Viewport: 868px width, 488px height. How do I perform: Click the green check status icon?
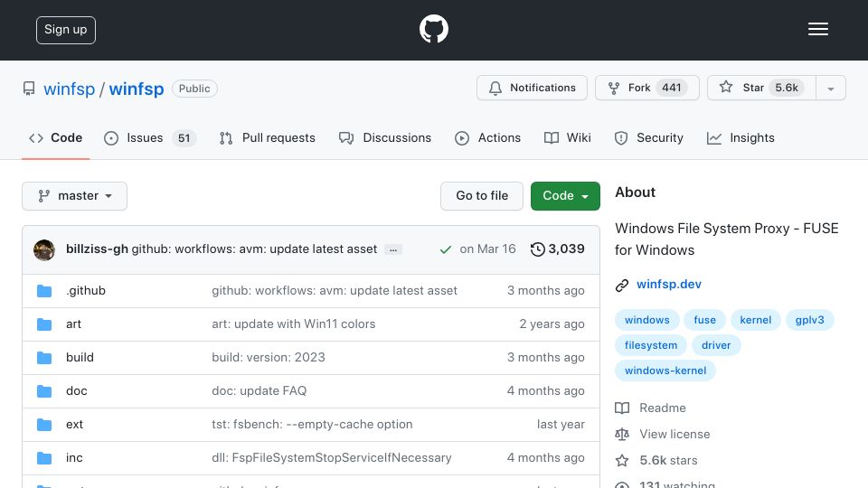[445, 249]
